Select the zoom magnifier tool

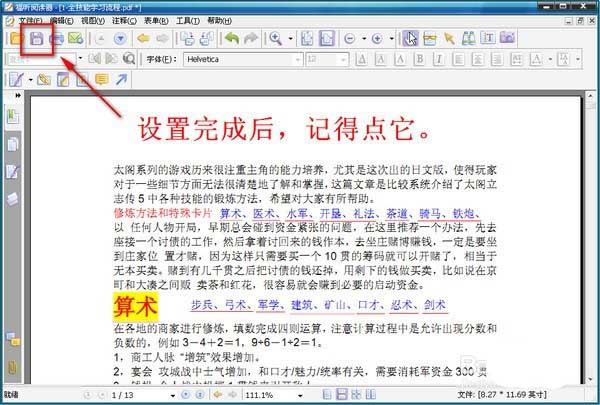point(276,38)
